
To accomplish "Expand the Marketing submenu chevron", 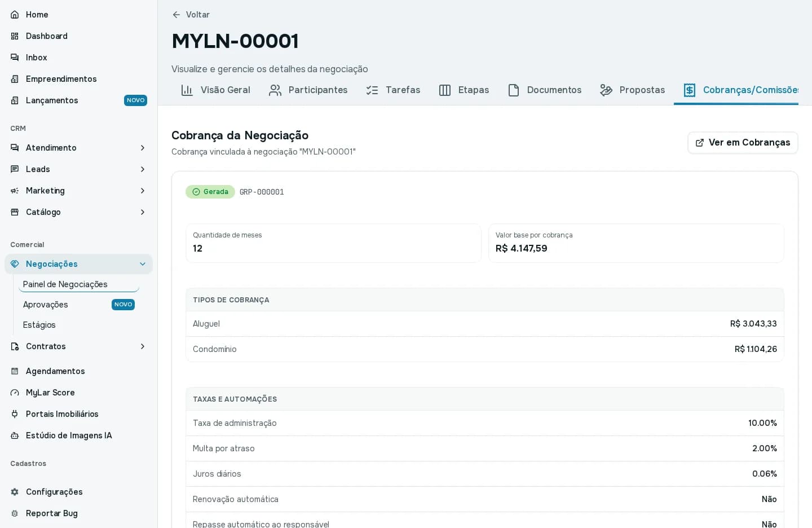I will point(143,191).
